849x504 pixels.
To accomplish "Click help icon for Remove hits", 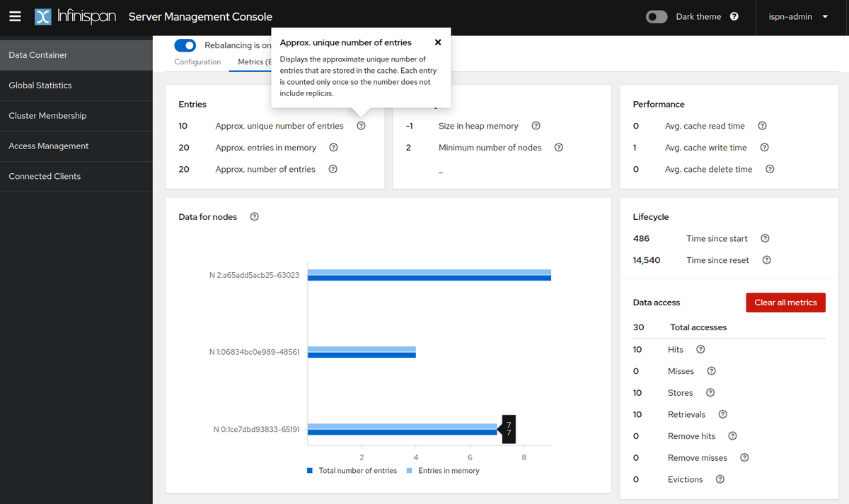I will tap(732, 436).
